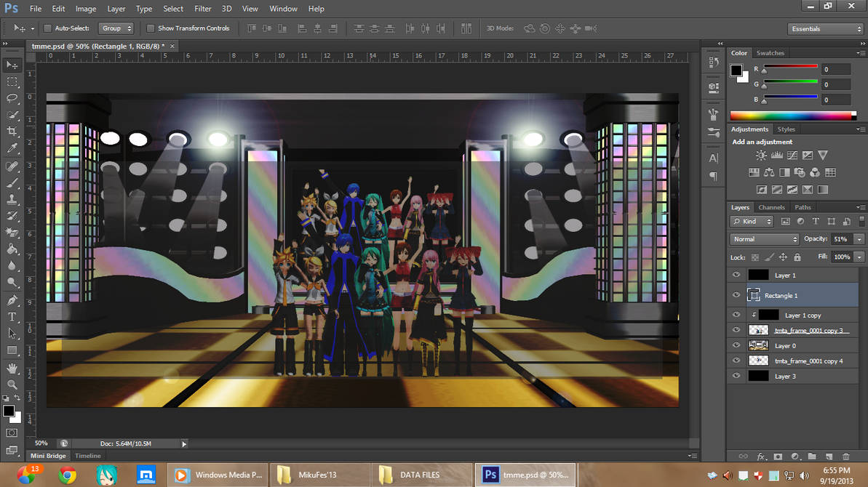Click the Levels adjustment icon
Screen dimensions: 868x487
tap(776, 156)
